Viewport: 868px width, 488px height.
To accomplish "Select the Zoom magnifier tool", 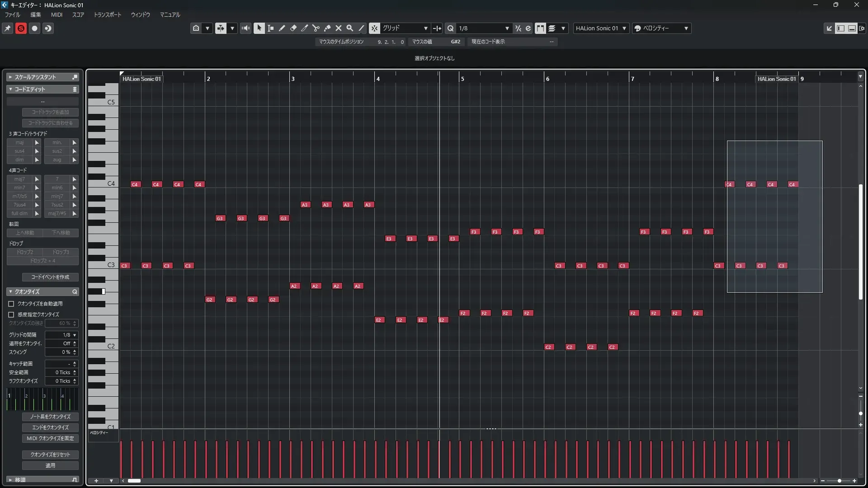I will (350, 28).
